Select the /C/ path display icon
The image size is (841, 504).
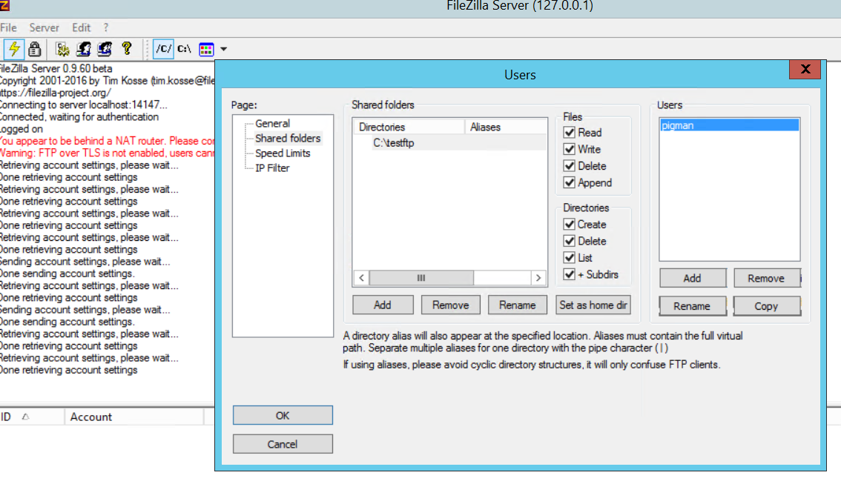(164, 49)
